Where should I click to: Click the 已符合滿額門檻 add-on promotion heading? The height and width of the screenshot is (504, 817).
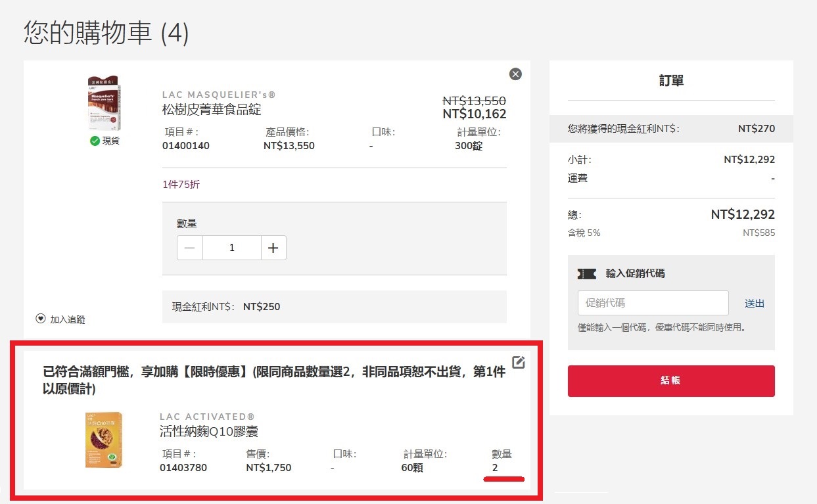click(x=275, y=380)
